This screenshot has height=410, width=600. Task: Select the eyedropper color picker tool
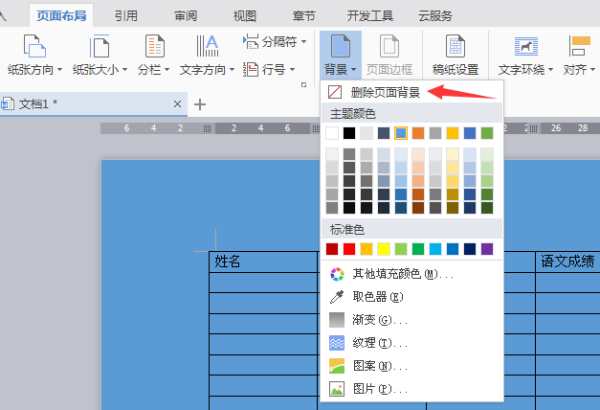[337, 297]
